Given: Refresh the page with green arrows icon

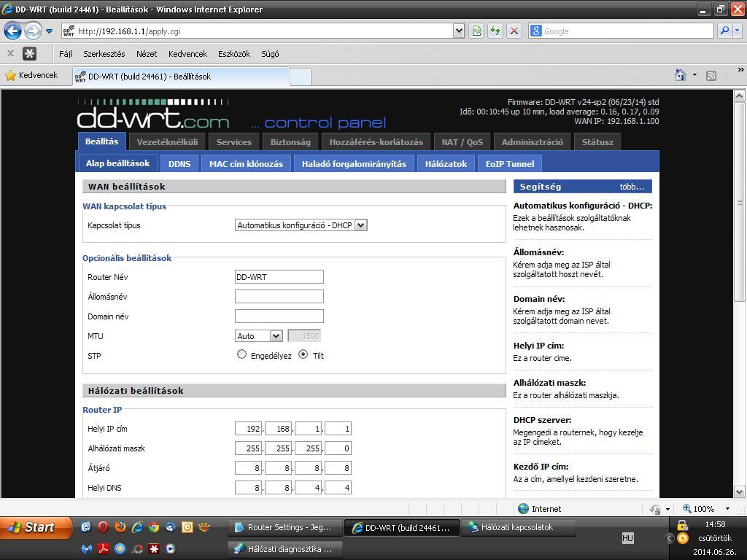Looking at the screenshot, I should point(495,31).
